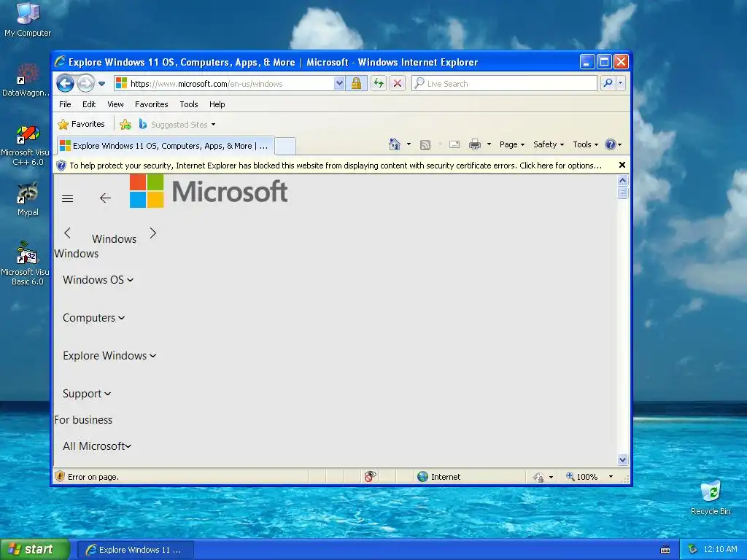Open search provider options dropdown
This screenshot has height=560, width=747.
620,84
